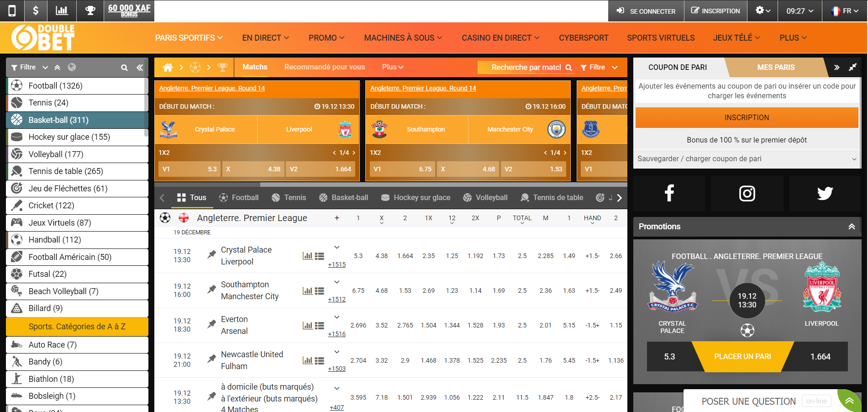The image size is (868, 412).
Task: Select V1 6.75 odds on Southampton card
Action: (x=402, y=169)
